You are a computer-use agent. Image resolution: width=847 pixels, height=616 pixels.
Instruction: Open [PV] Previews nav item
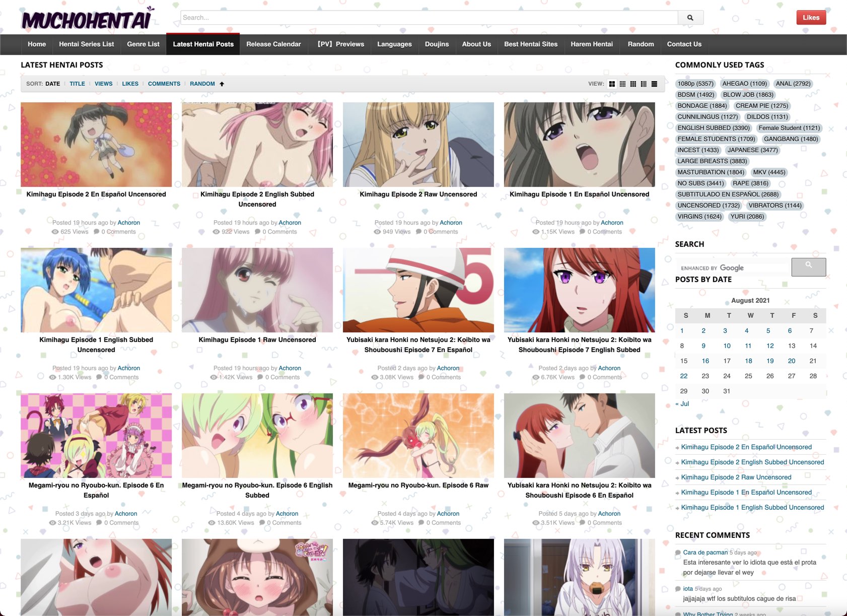click(x=340, y=44)
